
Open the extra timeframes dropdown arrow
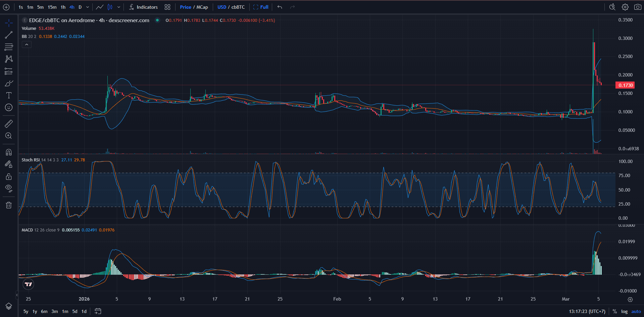point(87,7)
